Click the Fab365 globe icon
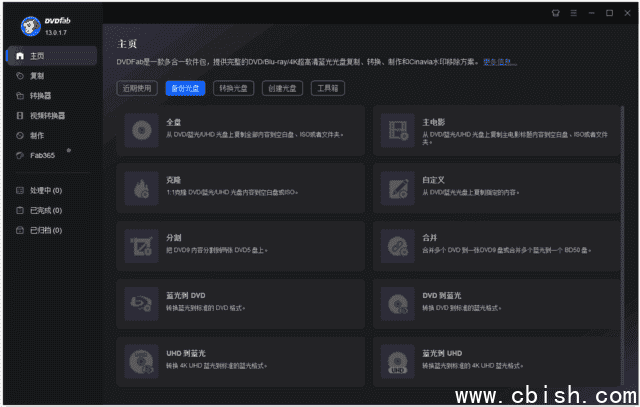The height and width of the screenshot is (407, 640). pos(20,156)
